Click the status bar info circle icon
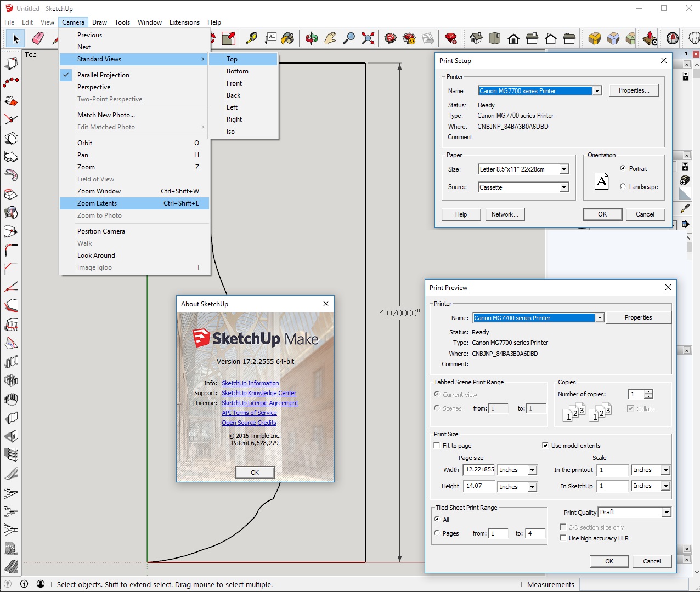 24,584
